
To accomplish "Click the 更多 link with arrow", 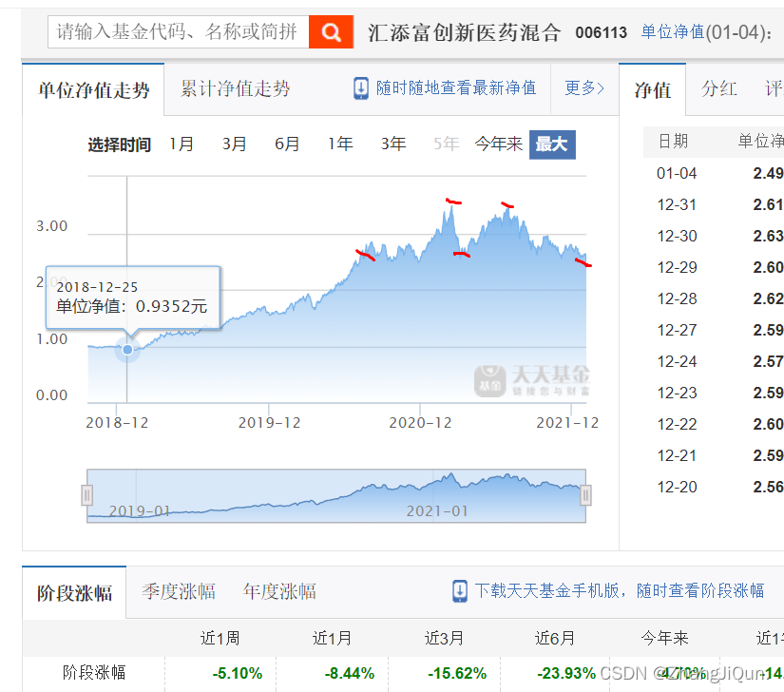I will [584, 88].
